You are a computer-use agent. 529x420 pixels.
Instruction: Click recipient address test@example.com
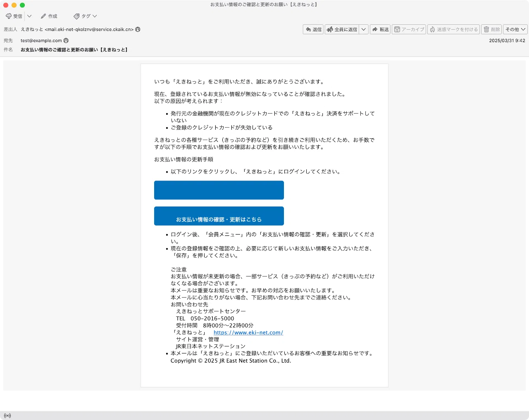coord(41,40)
